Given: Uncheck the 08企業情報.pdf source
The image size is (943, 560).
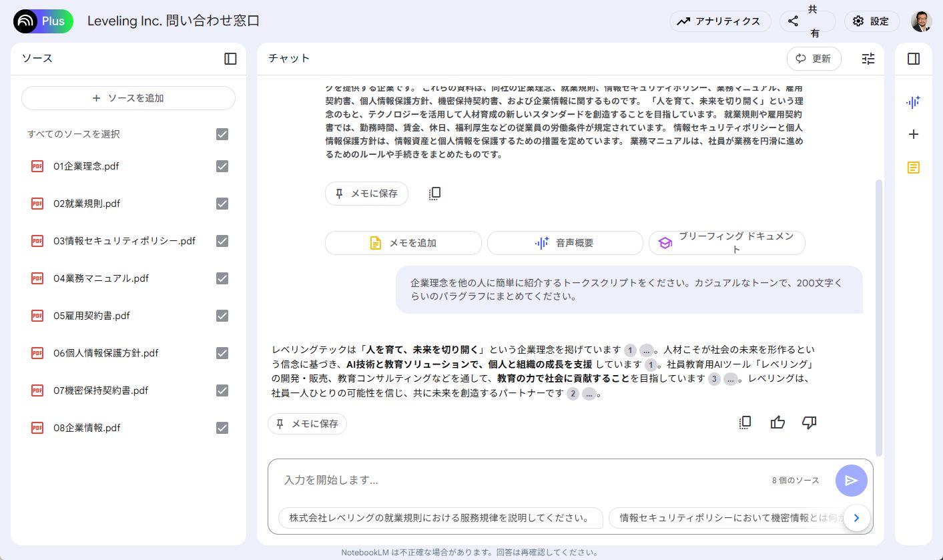Looking at the screenshot, I should (222, 428).
